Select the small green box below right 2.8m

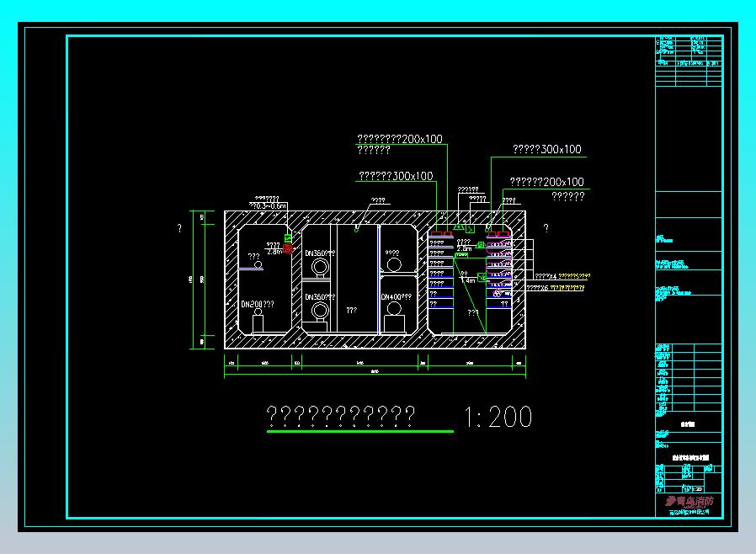tap(461, 255)
